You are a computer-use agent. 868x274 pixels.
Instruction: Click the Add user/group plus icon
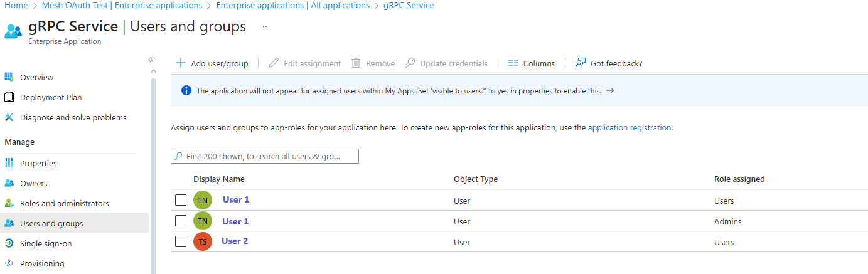click(x=181, y=63)
